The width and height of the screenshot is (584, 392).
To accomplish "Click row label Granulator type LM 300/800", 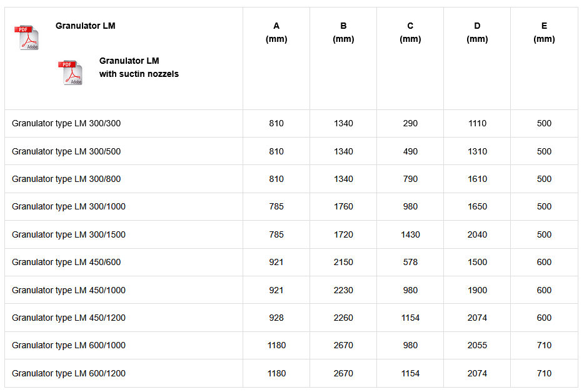I will [66, 179].
